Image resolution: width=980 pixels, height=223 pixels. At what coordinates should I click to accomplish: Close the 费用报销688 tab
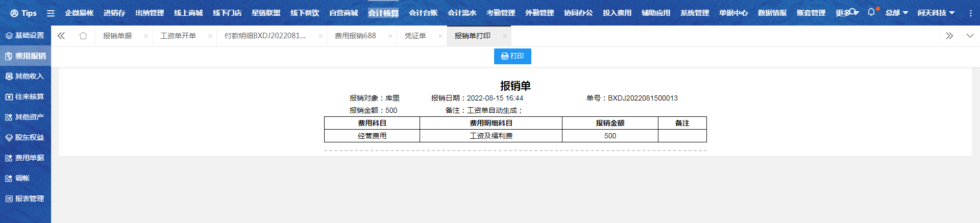click(390, 36)
